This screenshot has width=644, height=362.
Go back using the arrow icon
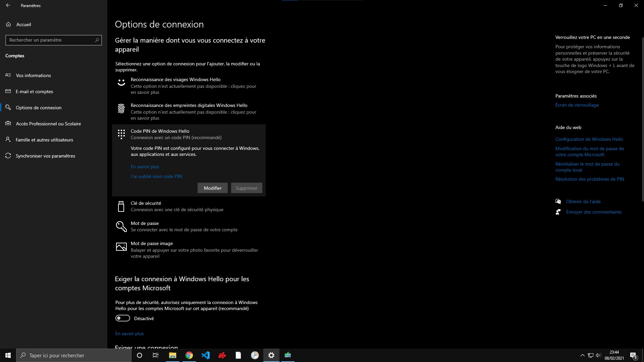coord(8,5)
